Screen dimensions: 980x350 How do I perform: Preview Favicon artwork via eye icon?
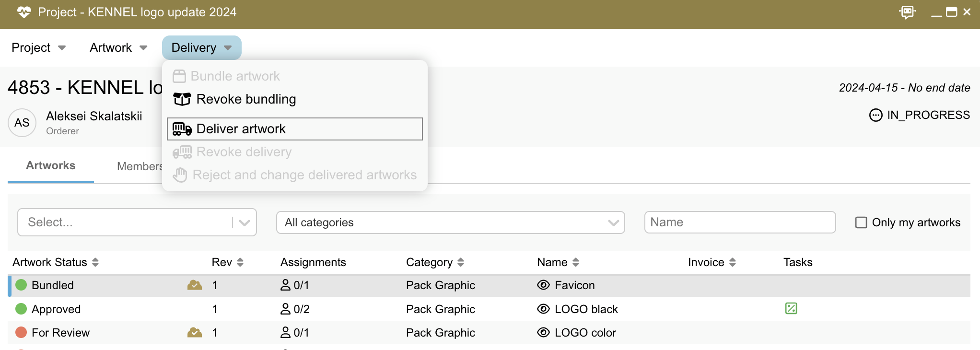[x=543, y=285]
